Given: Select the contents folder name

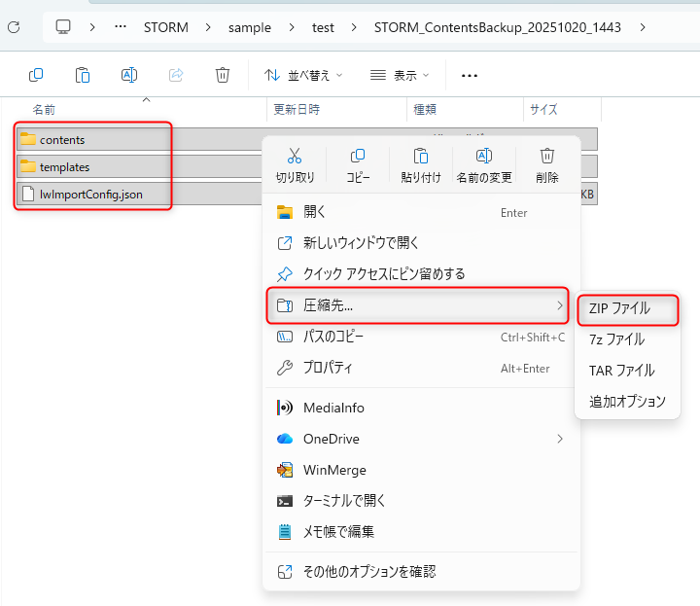Looking at the screenshot, I should [62, 140].
